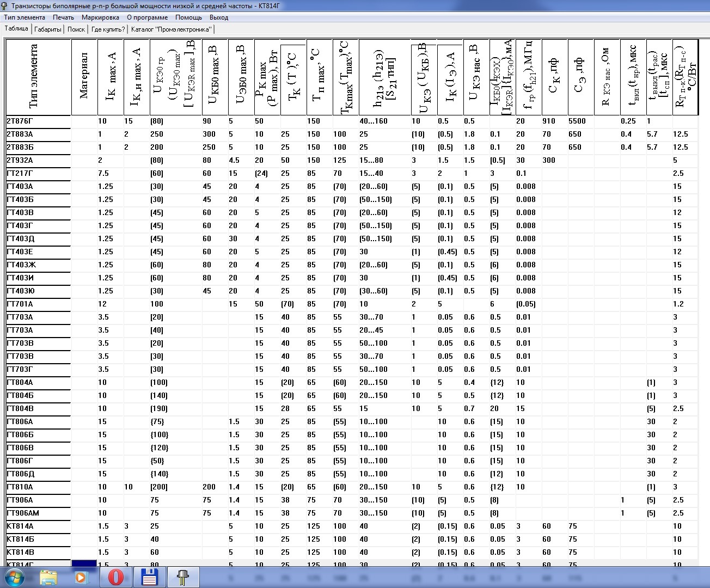This screenshot has width=710, height=588.
Task: Open the Помощь menu
Action: [189, 17]
